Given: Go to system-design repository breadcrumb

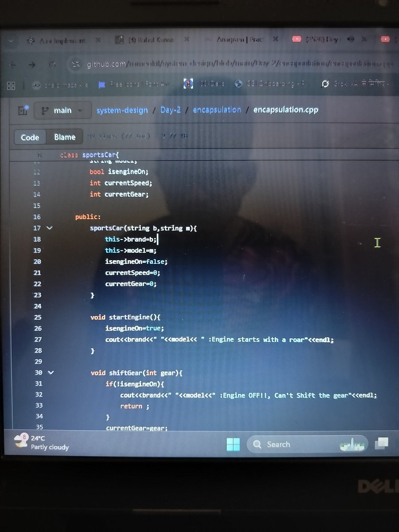Looking at the screenshot, I should [122, 110].
